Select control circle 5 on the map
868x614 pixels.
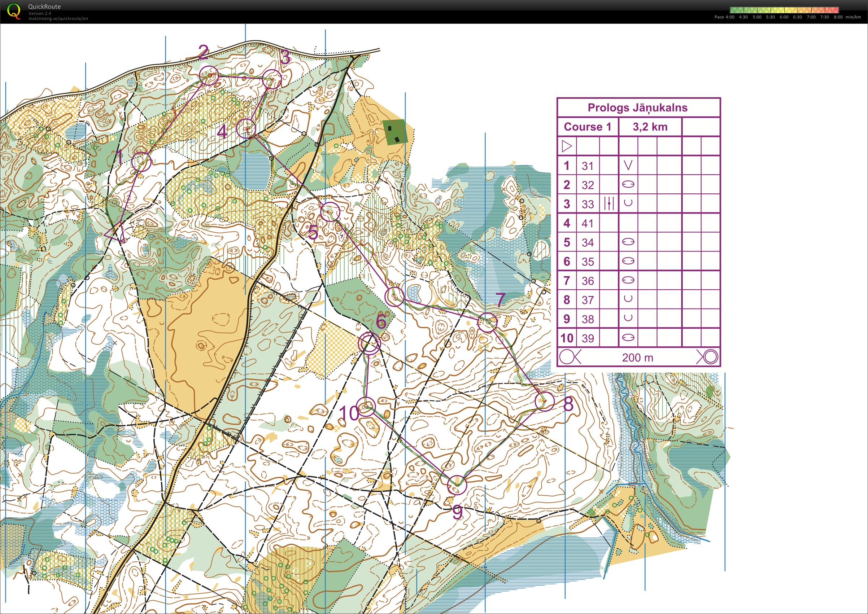tap(330, 212)
